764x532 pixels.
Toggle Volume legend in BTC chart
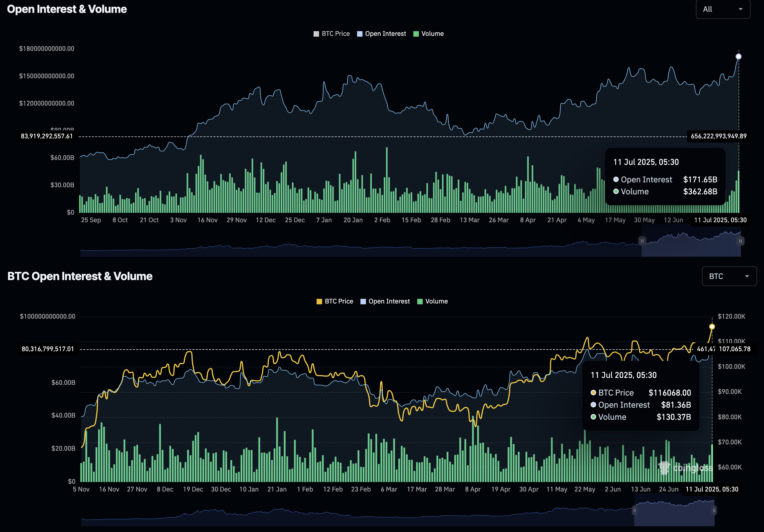click(x=432, y=301)
